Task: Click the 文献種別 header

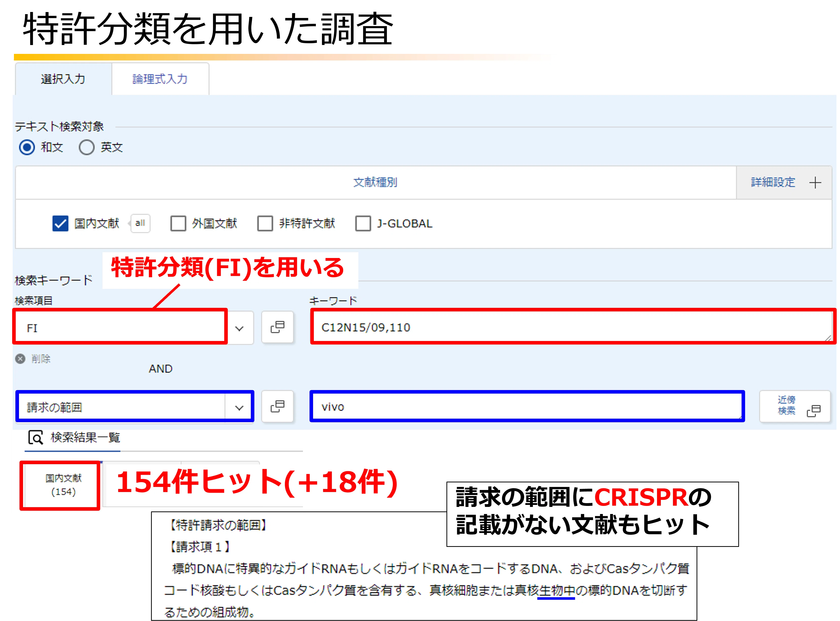Action: tap(375, 183)
